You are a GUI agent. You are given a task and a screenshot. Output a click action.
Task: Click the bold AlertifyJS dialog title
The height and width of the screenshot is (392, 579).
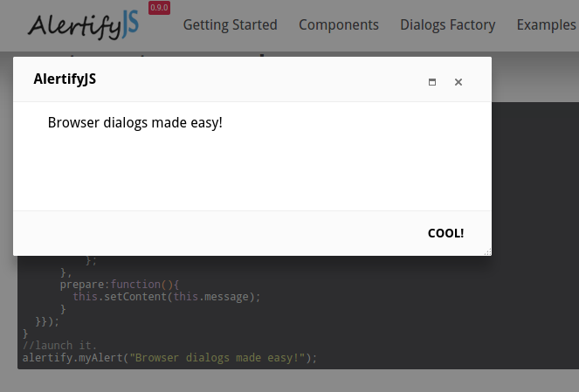pos(65,79)
